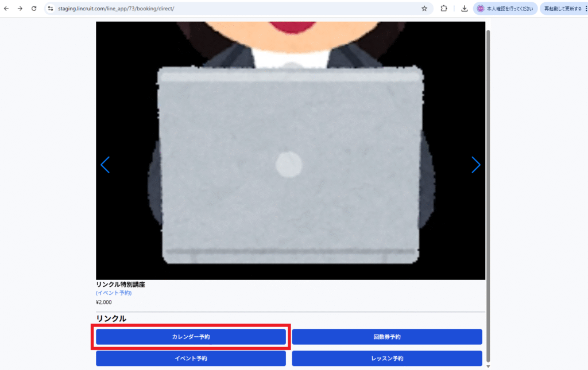Click the laptop illustration image
This screenshot has width=588, height=370.
[290, 150]
